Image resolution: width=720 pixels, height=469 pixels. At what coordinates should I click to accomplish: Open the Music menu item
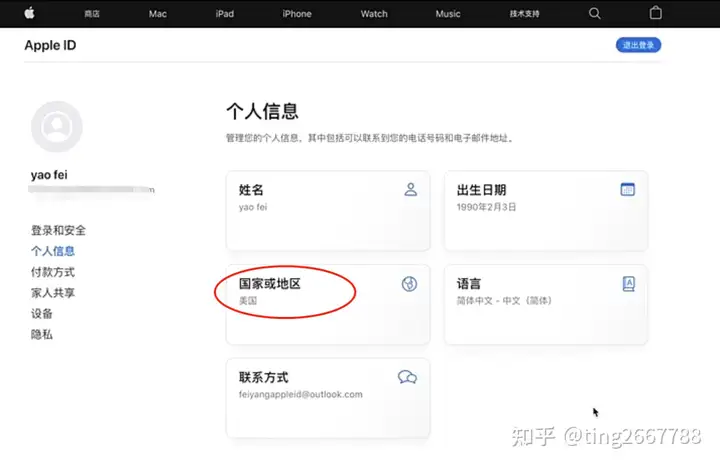click(448, 14)
